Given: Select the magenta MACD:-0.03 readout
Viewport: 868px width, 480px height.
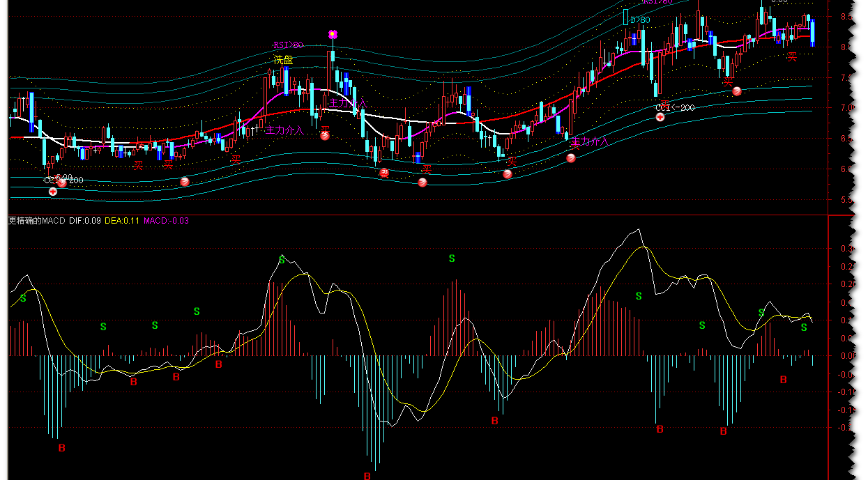Looking at the screenshot, I should coord(166,221).
